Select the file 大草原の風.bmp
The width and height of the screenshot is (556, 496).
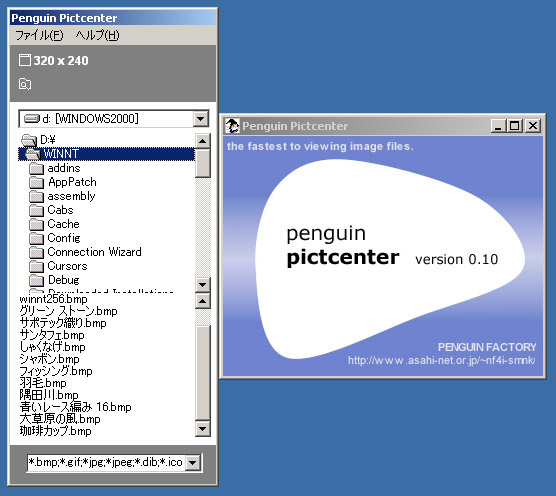tap(60, 419)
